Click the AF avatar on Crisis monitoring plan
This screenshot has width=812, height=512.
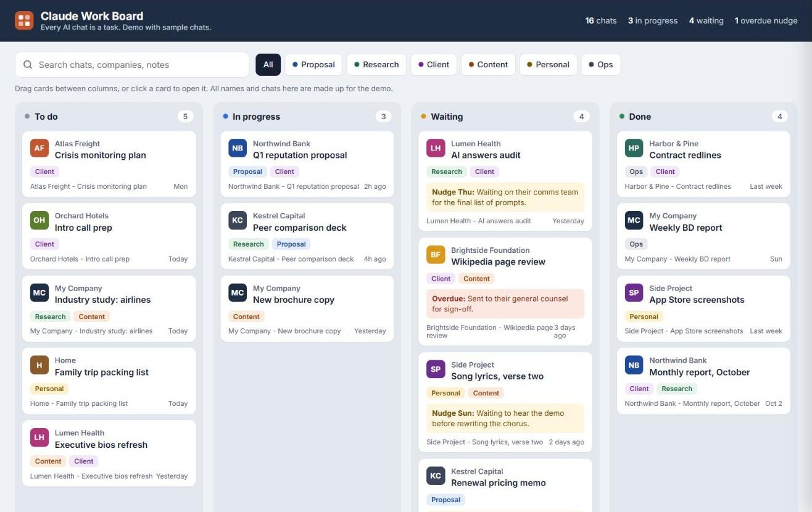click(x=39, y=148)
